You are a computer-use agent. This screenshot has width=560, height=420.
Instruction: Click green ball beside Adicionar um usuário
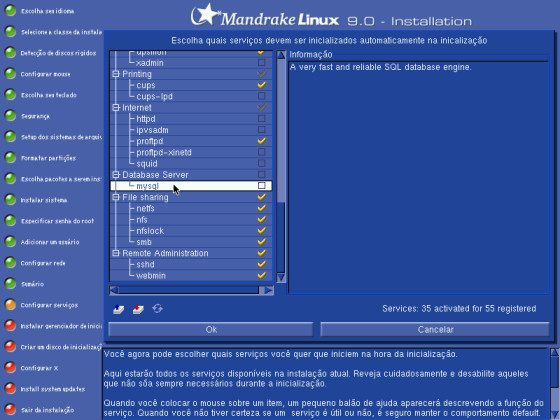pyautogui.click(x=10, y=242)
